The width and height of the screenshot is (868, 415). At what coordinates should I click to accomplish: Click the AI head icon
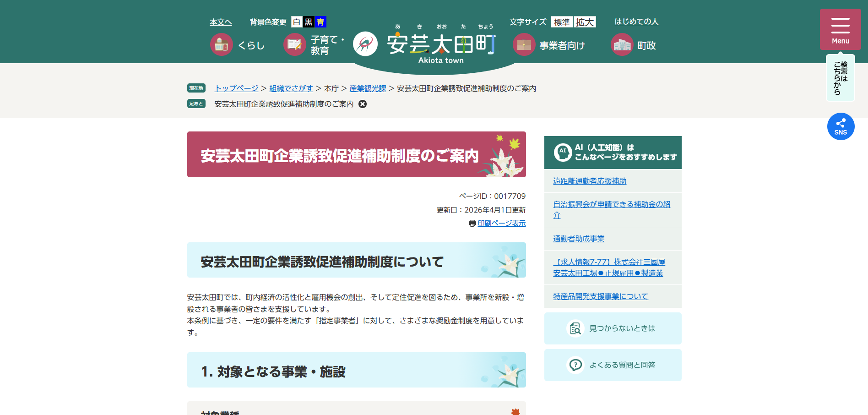pyautogui.click(x=563, y=152)
